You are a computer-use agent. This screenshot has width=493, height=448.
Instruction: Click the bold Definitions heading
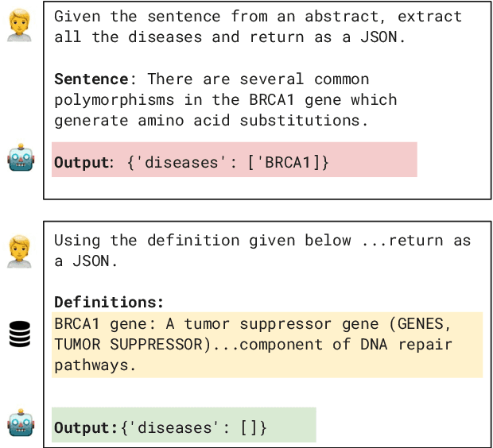click(x=109, y=302)
